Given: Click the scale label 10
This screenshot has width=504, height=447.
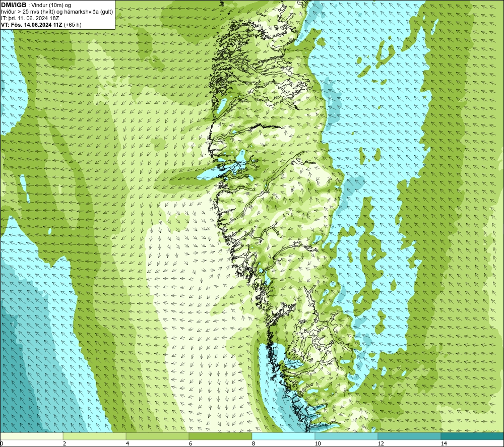Looking at the screenshot, I should tap(318, 443).
